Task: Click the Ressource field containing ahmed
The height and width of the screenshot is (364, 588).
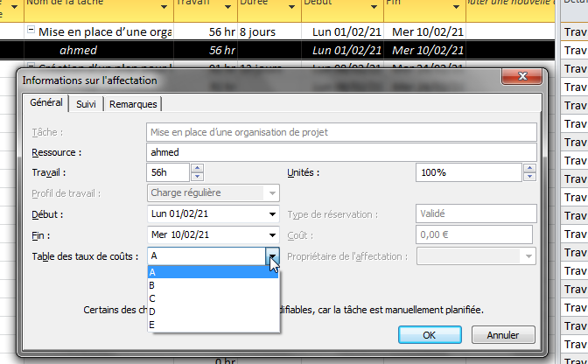Action: [340, 151]
